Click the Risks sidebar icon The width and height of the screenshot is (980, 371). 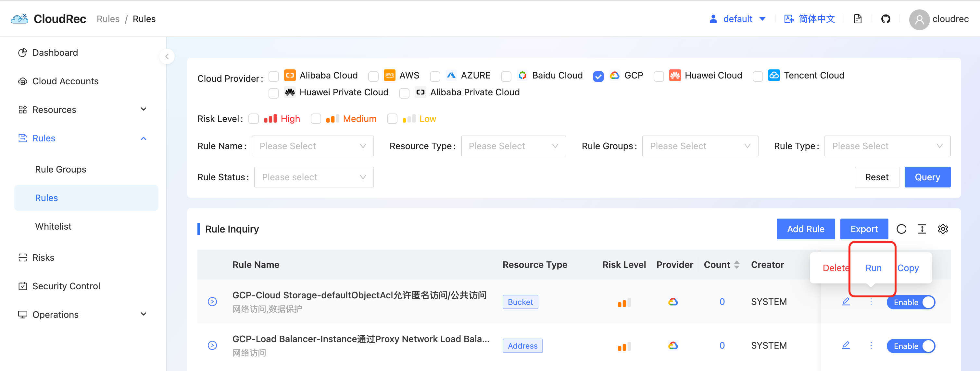click(x=23, y=257)
